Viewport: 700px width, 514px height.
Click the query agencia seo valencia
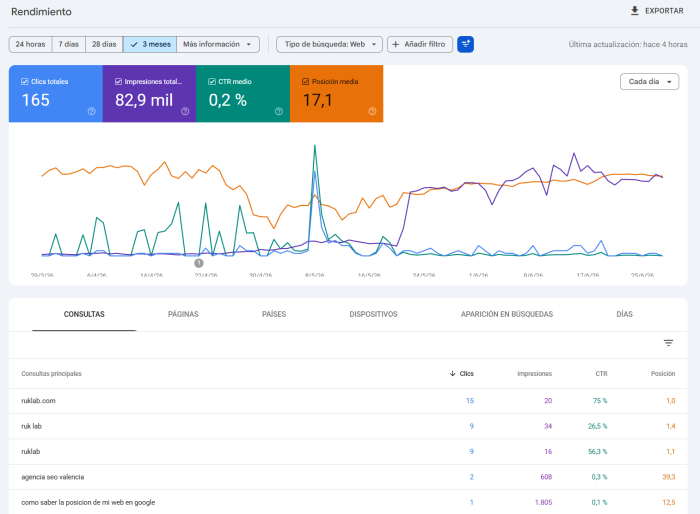53,477
